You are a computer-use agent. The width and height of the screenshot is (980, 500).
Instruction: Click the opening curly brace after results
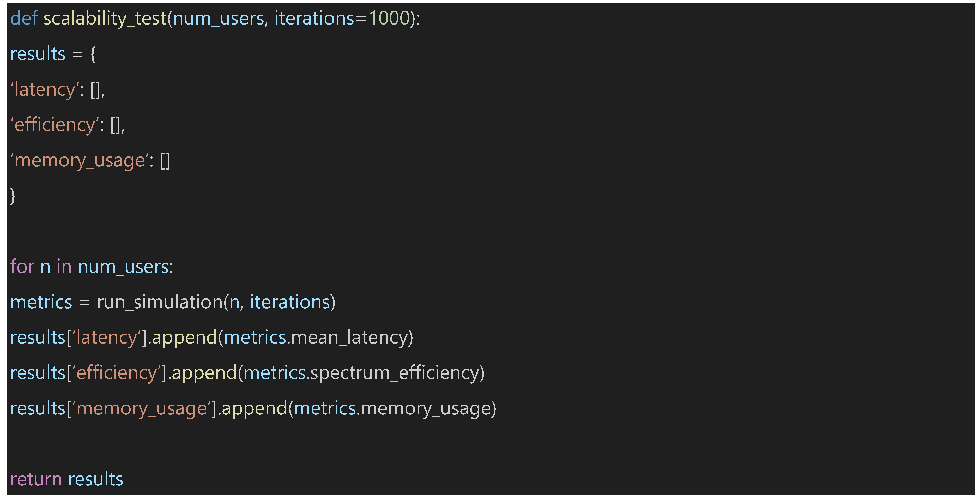[93, 54]
